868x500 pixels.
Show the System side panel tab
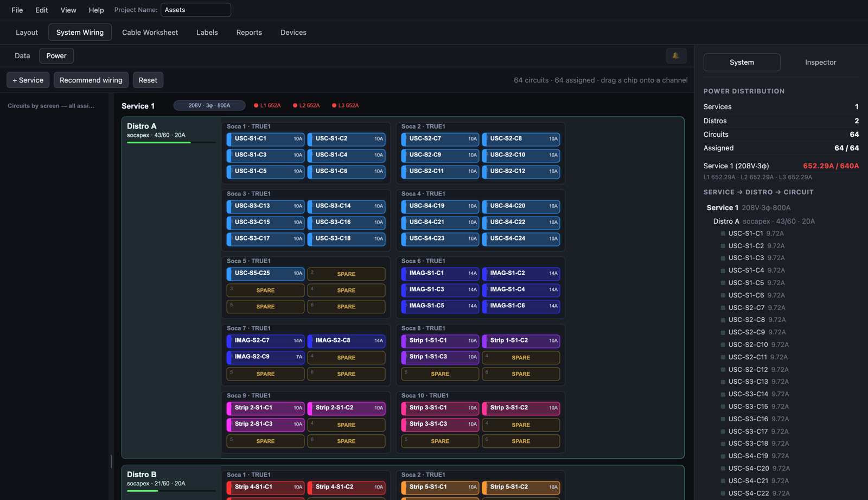coord(742,62)
